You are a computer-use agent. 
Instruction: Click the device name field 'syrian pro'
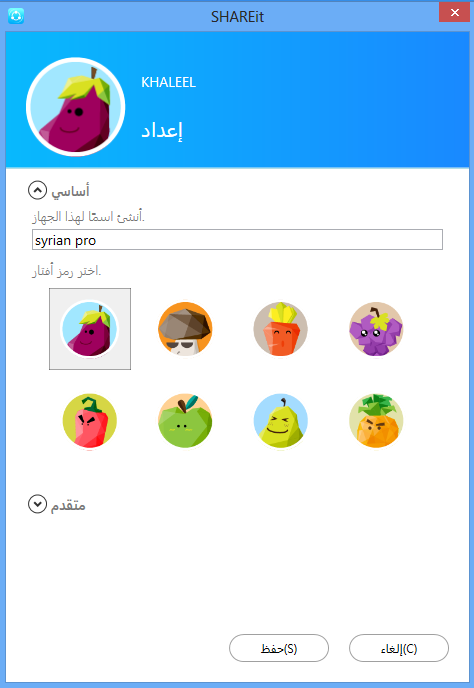tap(237, 240)
